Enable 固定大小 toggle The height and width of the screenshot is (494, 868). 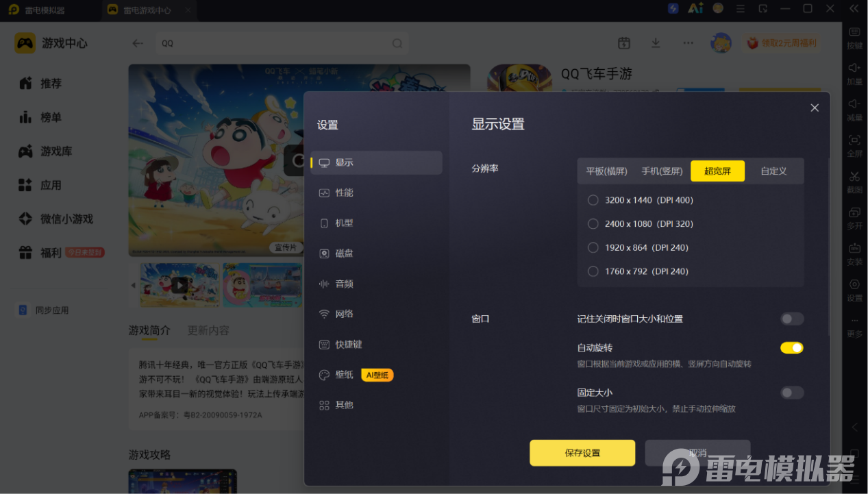click(x=792, y=393)
